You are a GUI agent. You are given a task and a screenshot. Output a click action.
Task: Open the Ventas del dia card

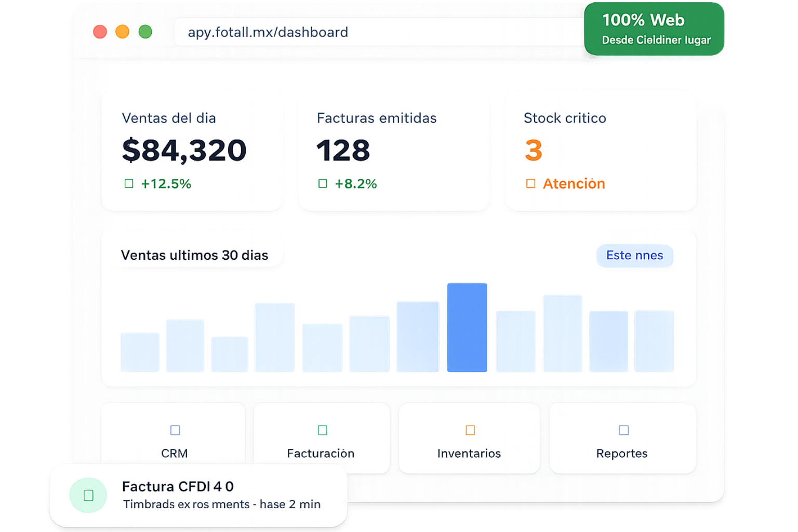point(192,152)
